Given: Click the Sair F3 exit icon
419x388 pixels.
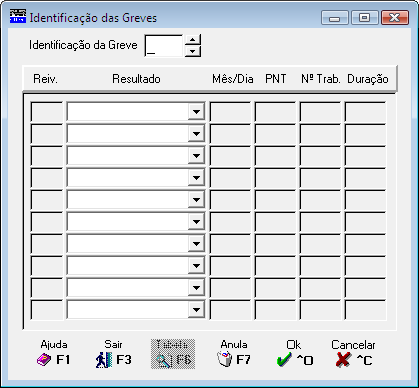Looking at the screenshot, I should click(x=104, y=360).
